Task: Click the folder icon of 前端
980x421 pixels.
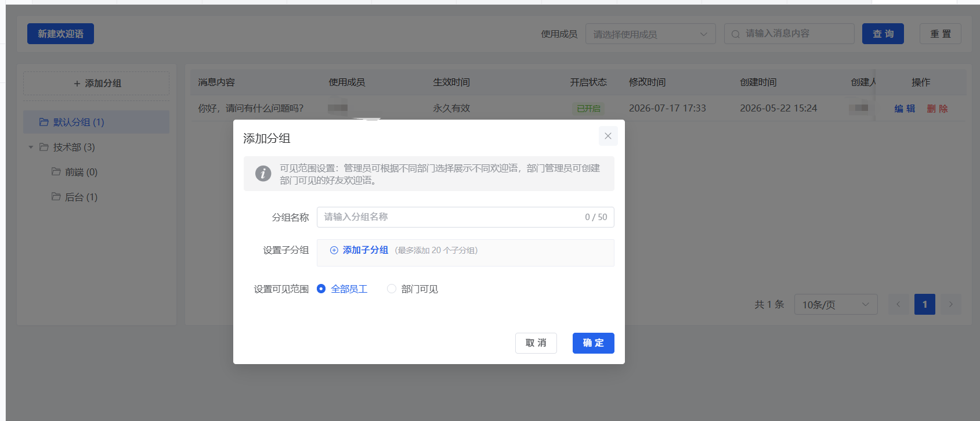Action: [x=56, y=172]
